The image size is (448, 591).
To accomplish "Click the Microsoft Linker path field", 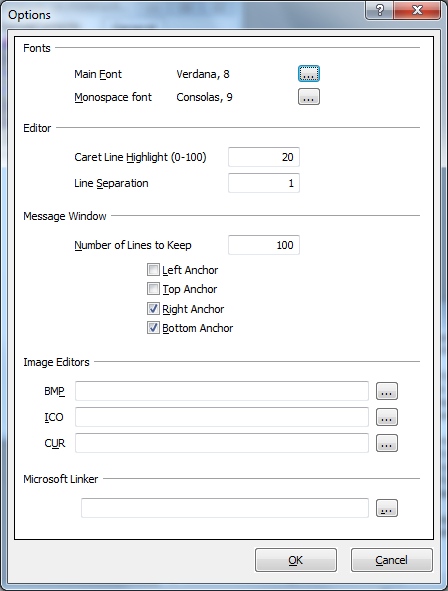I will (225, 508).
